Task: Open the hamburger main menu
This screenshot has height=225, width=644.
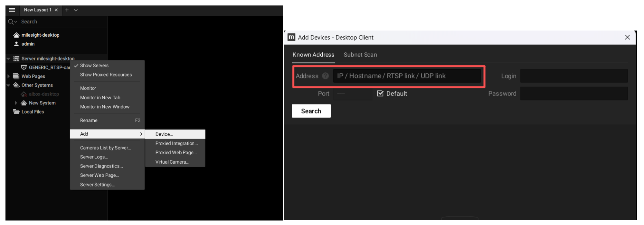Action: (x=12, y=10)
